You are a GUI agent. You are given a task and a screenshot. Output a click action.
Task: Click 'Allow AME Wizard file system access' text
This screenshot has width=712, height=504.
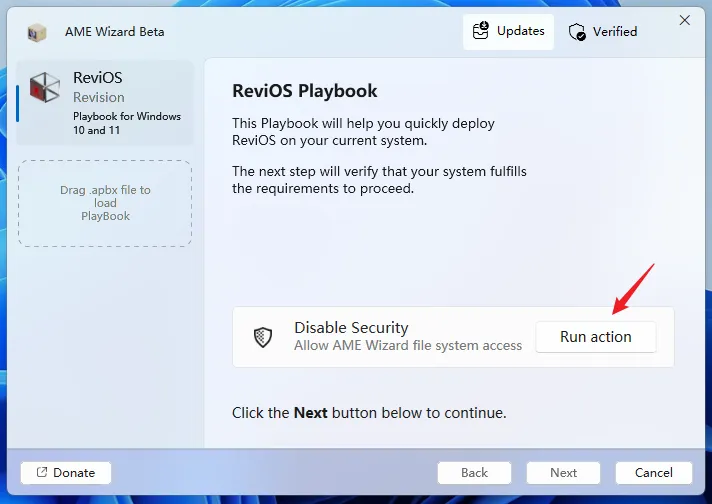(x=408, y=346)
